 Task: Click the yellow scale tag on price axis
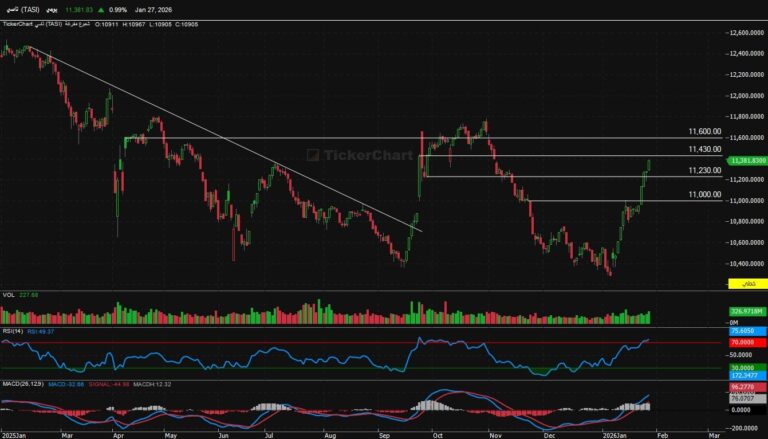(x=741, y=285)
